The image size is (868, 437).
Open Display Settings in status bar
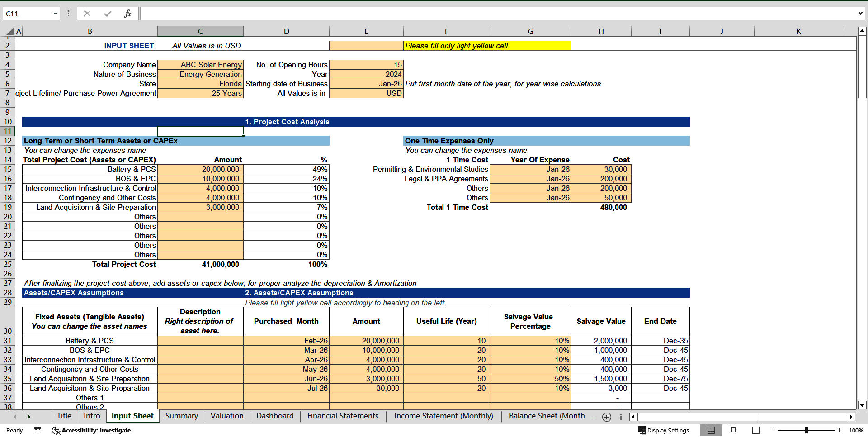[663, 430]
